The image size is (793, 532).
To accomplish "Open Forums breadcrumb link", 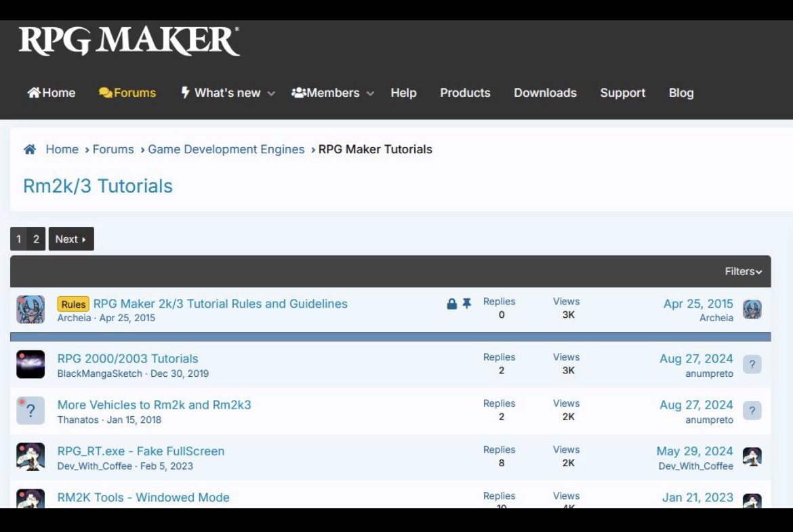I will pyautogui.click(x=113, y=149).
